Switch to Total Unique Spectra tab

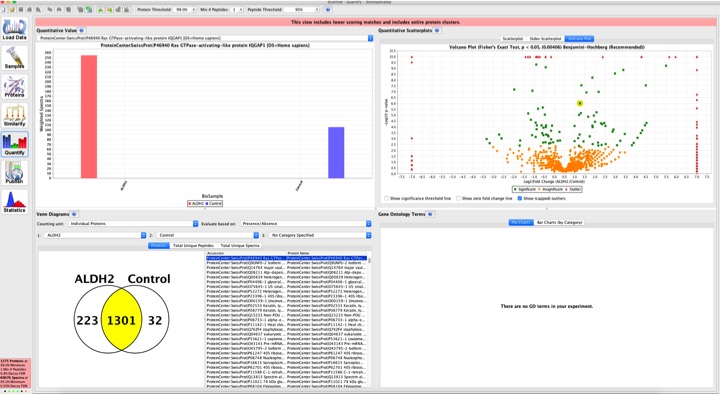pos(240,246)
